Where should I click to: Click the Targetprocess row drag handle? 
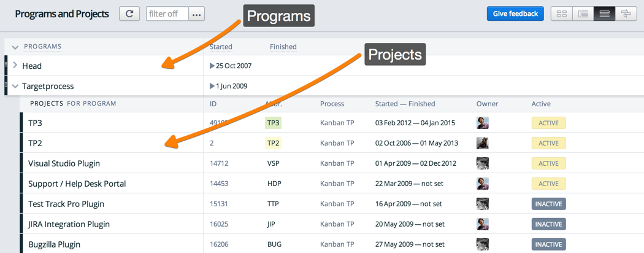click(6, 85)
